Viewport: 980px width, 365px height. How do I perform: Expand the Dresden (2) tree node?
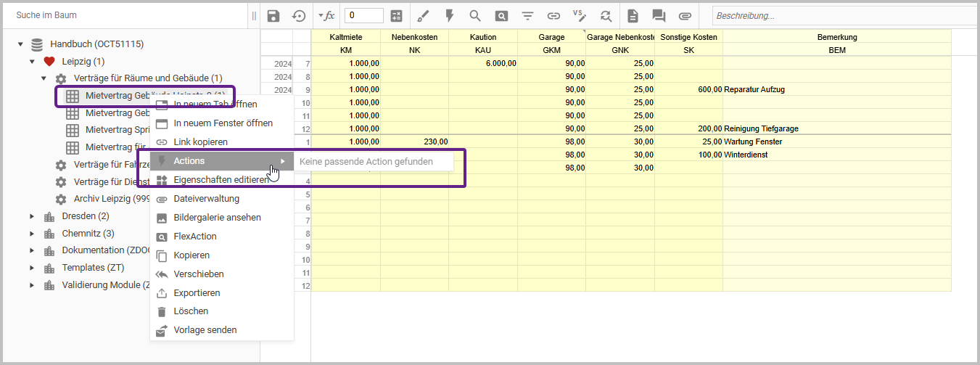tap(31, 216)
